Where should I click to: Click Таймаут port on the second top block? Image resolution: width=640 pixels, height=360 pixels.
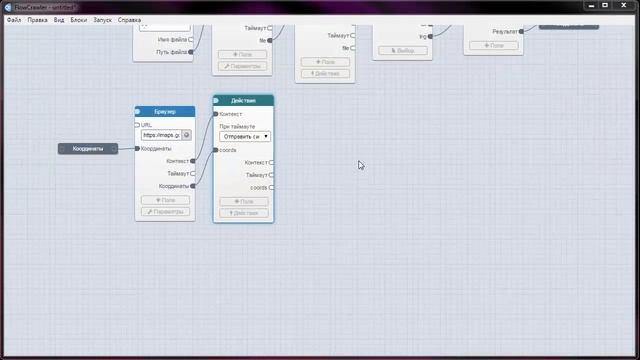point(269,28)
